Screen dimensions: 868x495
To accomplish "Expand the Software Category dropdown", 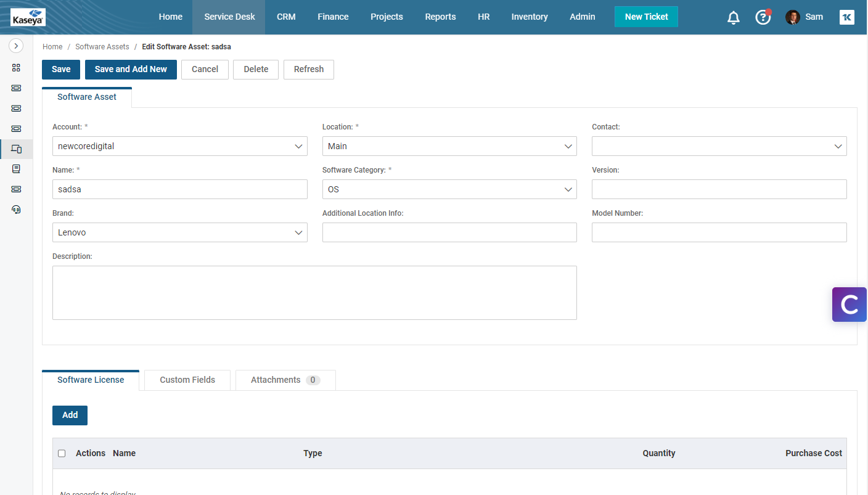I will (449, 189).
